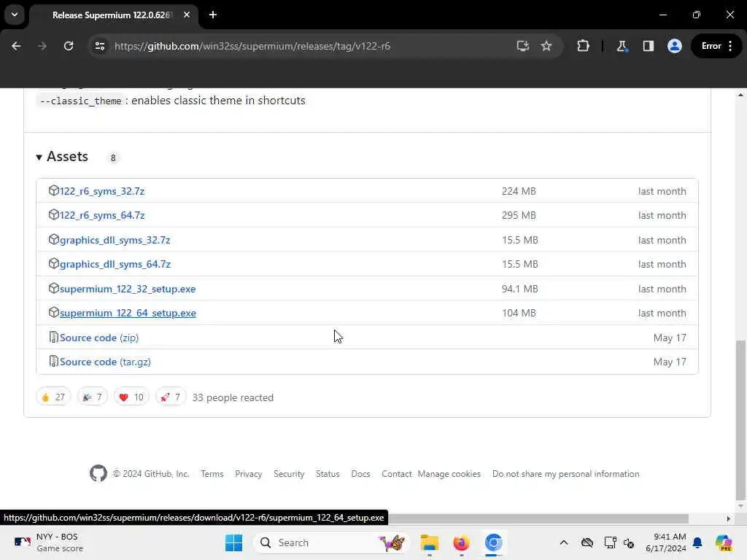This screenshot has height=560, width=747.
Task: Click Manage cookies in footer
Action: point(449,474)
